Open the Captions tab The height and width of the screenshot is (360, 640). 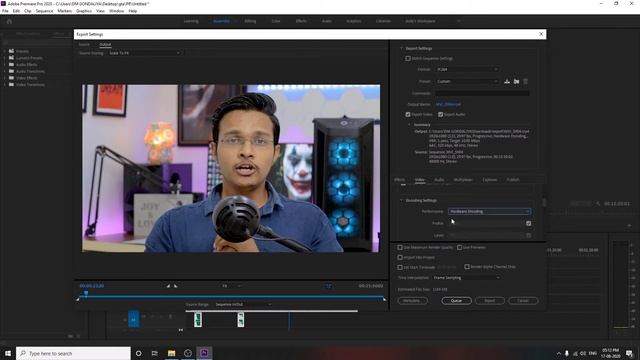pyautogui.click(x=490, y=180)
